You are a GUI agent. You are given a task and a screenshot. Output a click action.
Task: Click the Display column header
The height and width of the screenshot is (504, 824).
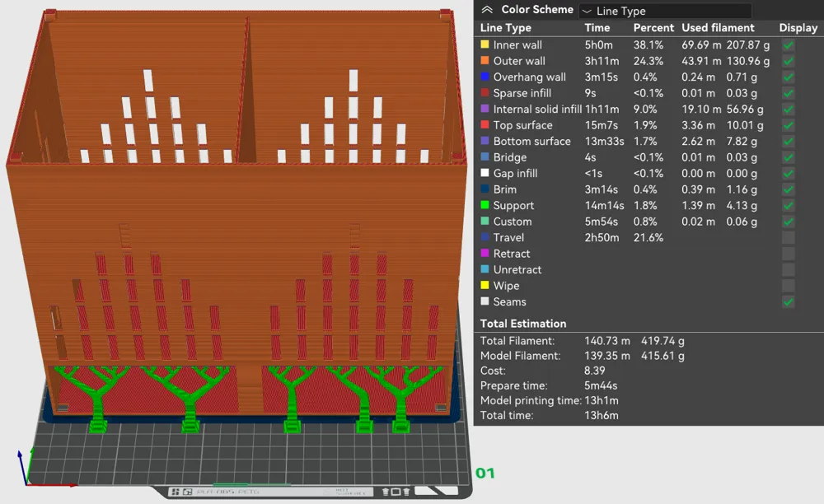798,28
